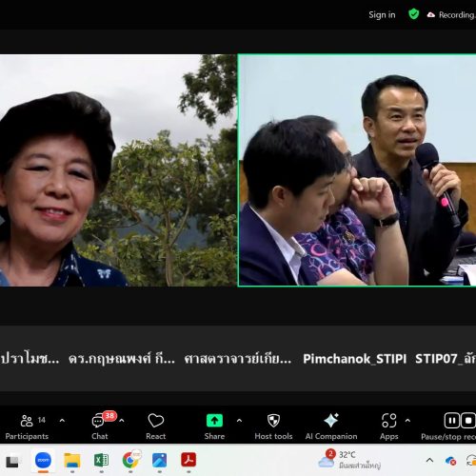
Task: Pause the recording
Action: [x=452, y=421]
